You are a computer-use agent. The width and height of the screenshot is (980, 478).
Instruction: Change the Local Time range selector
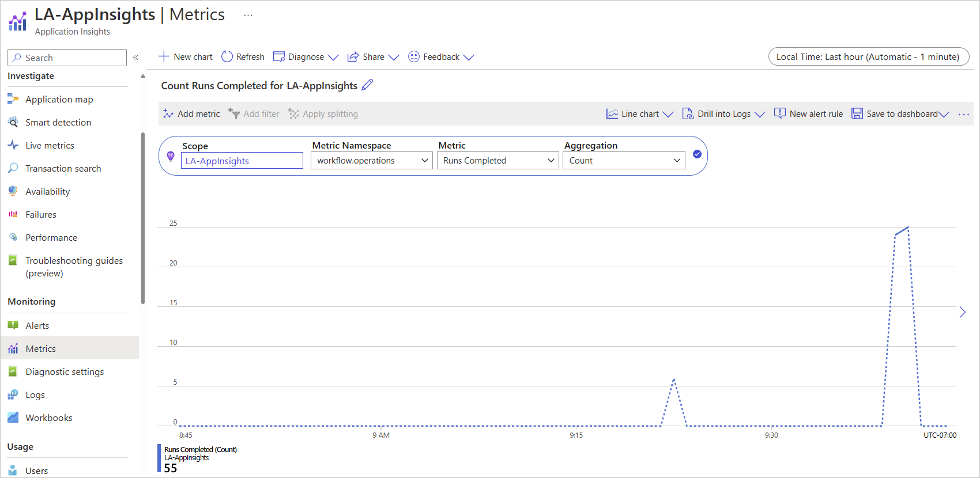click(868, 57)
